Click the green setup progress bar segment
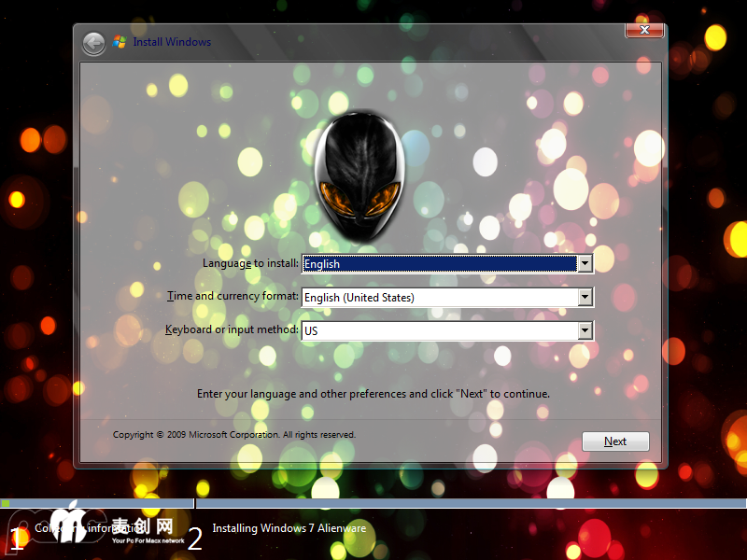Screen dimensions: 747x560 (x=6, y=503)
